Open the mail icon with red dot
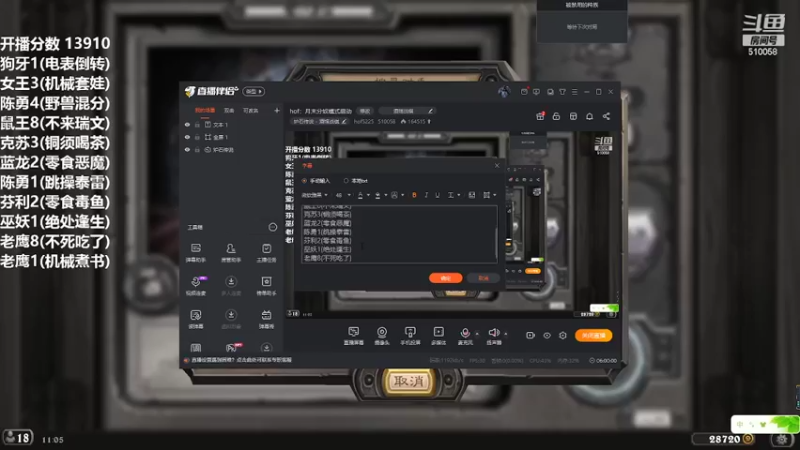The image size is (800, 450). pos(524,92)
